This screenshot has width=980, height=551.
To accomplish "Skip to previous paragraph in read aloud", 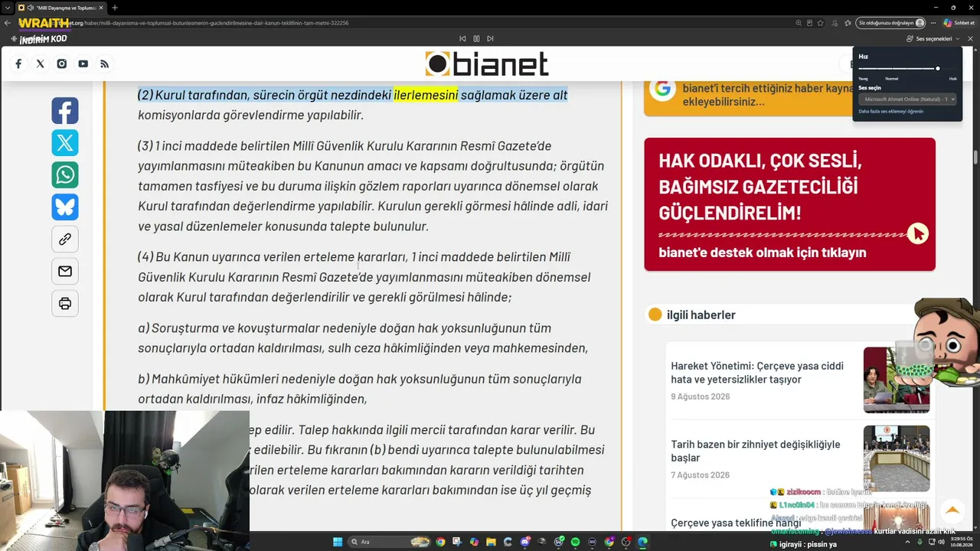I will tap(462, 38).
